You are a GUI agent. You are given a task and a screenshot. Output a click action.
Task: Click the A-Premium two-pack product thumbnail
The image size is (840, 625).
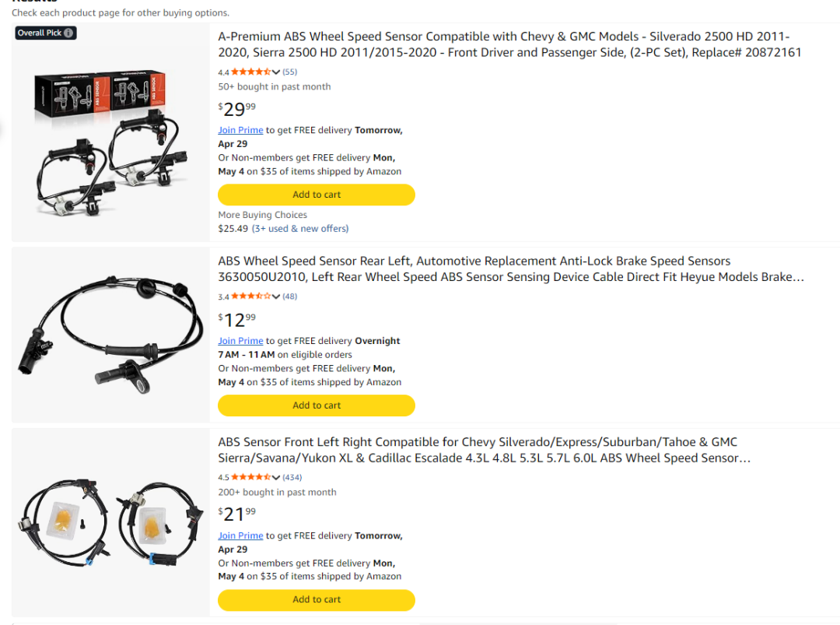pyautogui.click(x=110, y=138)
